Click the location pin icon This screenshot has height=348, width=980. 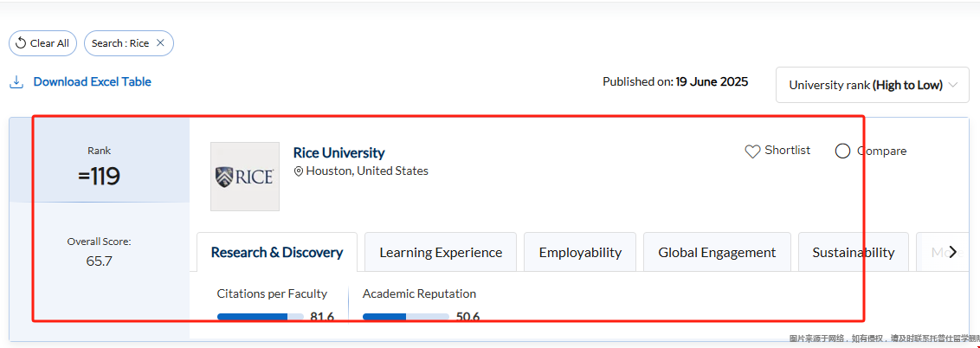299,171
